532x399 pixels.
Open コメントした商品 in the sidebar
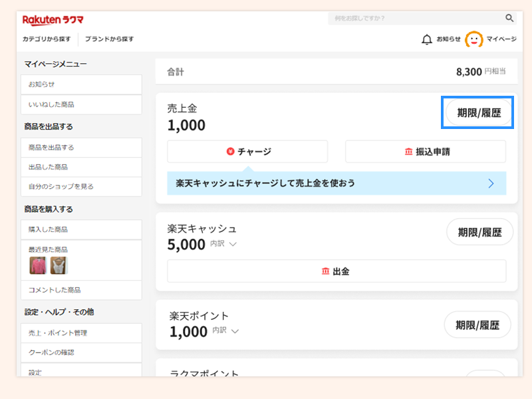point(81,290)
